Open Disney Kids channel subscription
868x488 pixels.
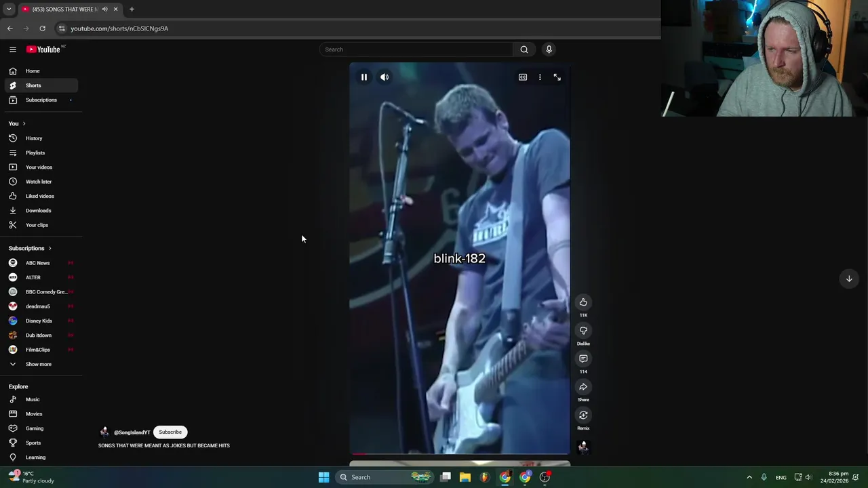[x=41, y=321]
